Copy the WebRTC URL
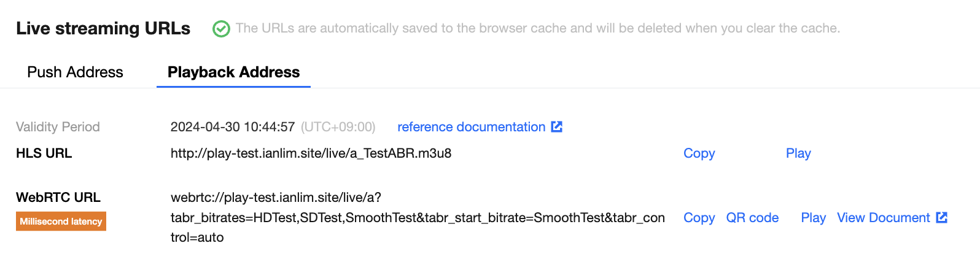 (x=699, y=218)
